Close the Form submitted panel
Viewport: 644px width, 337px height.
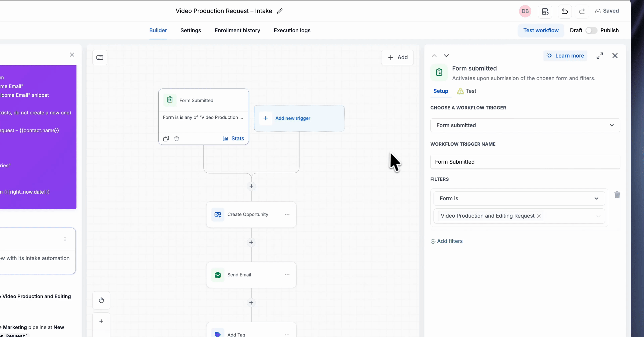(615, 56)
